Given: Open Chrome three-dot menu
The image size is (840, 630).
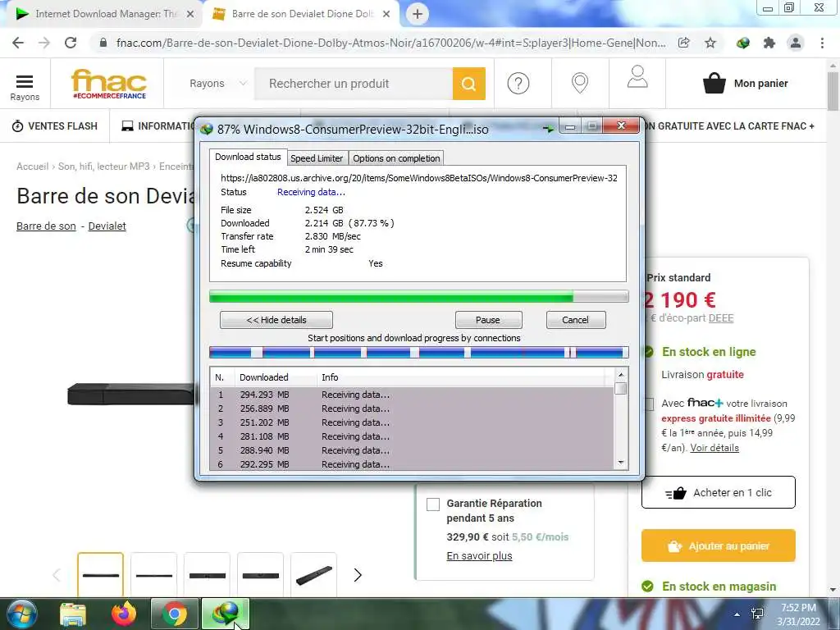Looking at the screenshot, I should click(822, 43).
